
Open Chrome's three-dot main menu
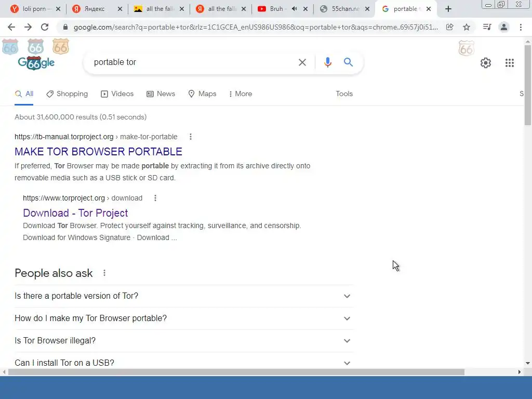coord(521,27)
